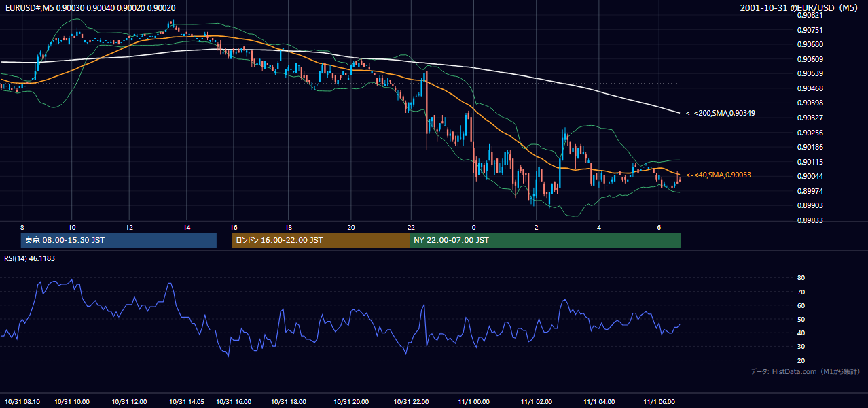Click price axis label 0.90751
The height and width of the screenshot is (408, 868).
pos(810,30)
